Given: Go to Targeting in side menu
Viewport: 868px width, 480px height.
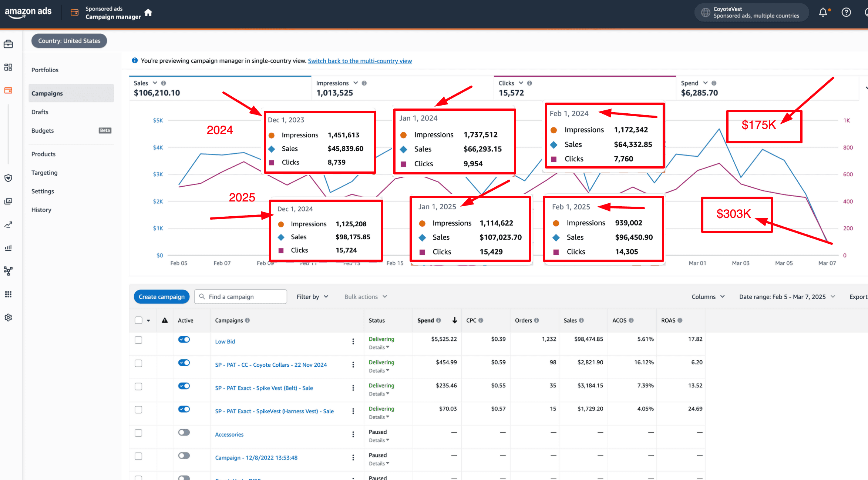Looking at the screenshot, I should click(44, 173).
